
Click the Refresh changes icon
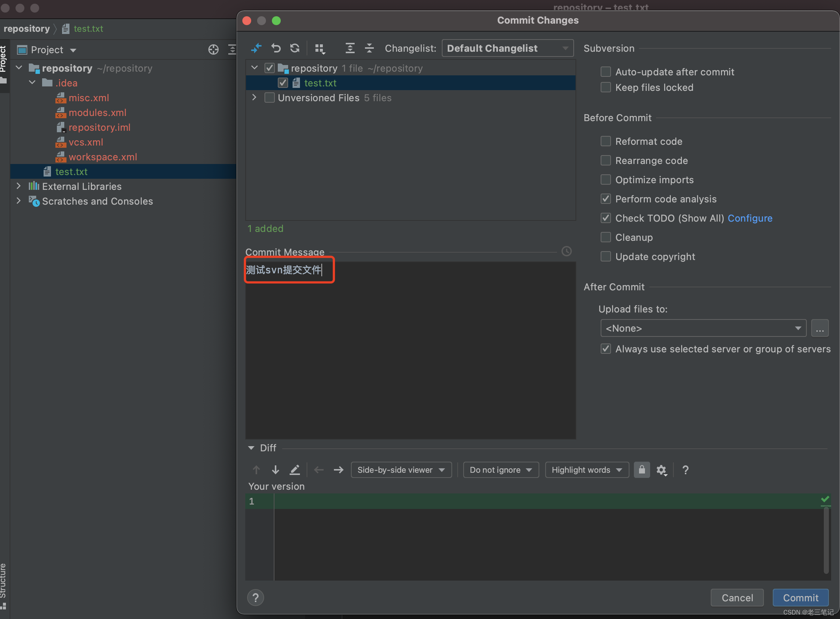pyautogui.click(x=295, y=48)
